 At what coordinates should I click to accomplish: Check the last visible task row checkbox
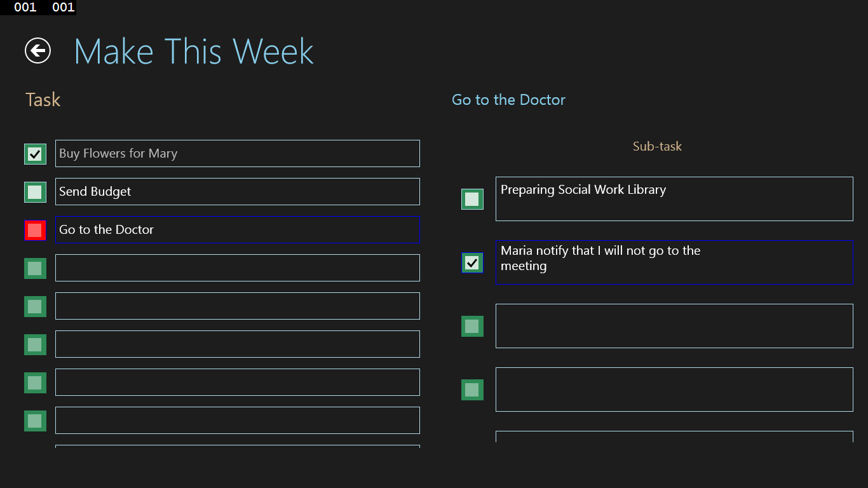(x=35, y=421)
